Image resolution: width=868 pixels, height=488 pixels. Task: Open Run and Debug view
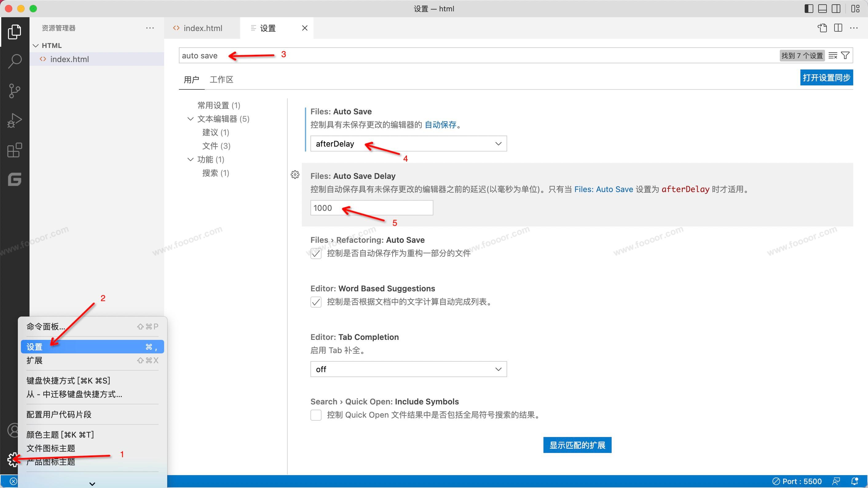(14, 120)
